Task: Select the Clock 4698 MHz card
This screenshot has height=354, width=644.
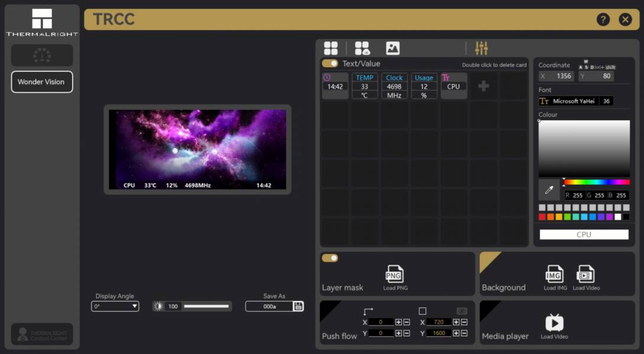Action: coord(394,86)
